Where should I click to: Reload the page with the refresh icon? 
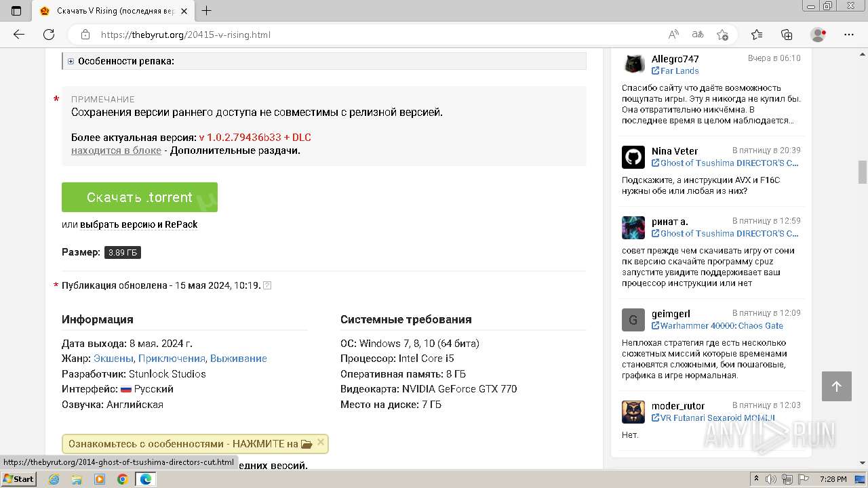point(49,35)
